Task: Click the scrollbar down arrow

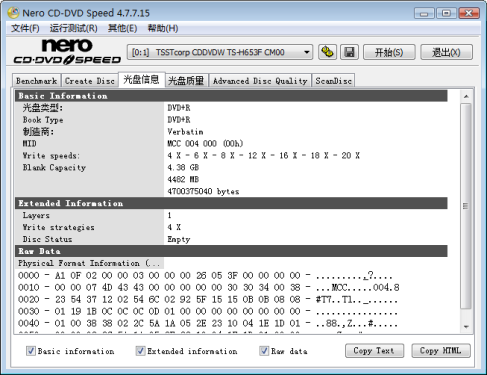Action: point(466,327)
